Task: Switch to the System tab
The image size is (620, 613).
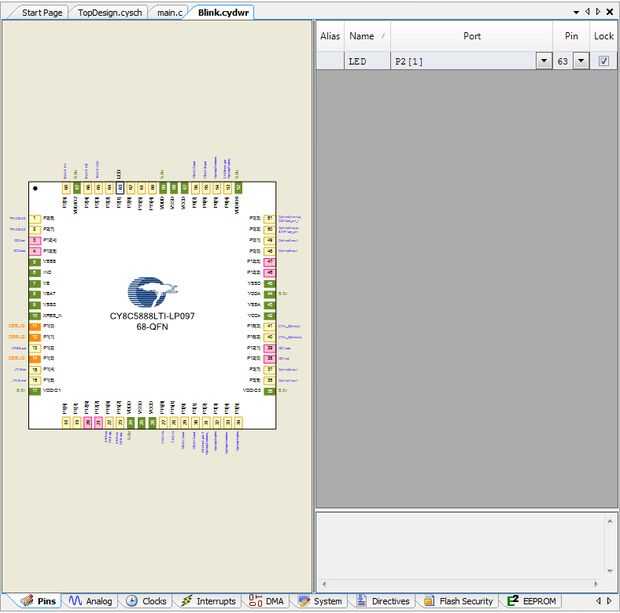Action: pyautogui.click(x=320, y=601)
